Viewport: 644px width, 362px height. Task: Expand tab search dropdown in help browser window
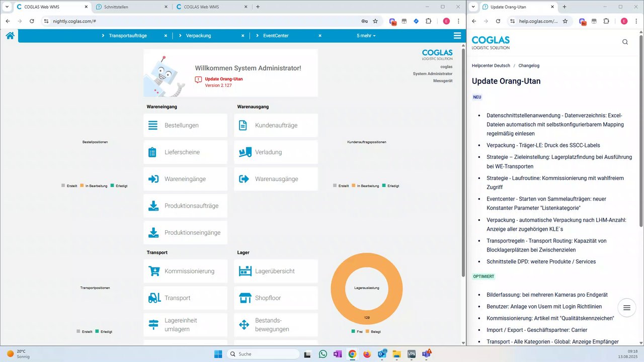click(x=472, y=7)
